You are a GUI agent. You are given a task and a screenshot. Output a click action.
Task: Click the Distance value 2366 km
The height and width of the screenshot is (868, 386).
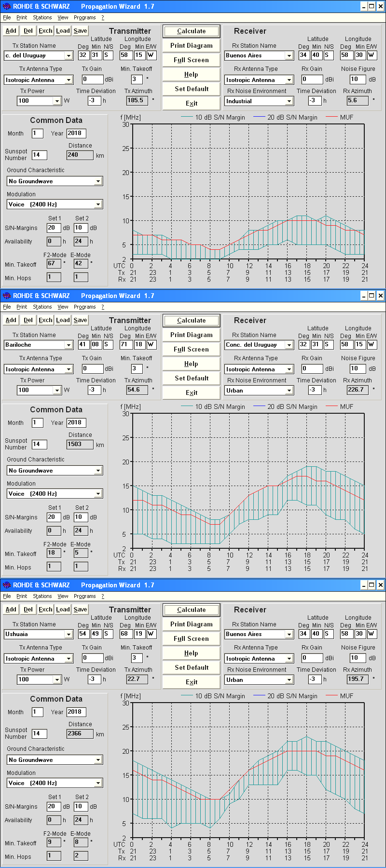click(80, 733)
